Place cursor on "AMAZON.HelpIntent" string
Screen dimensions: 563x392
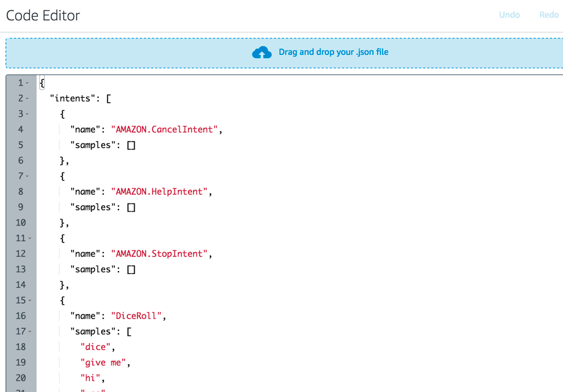pos(160,191)
